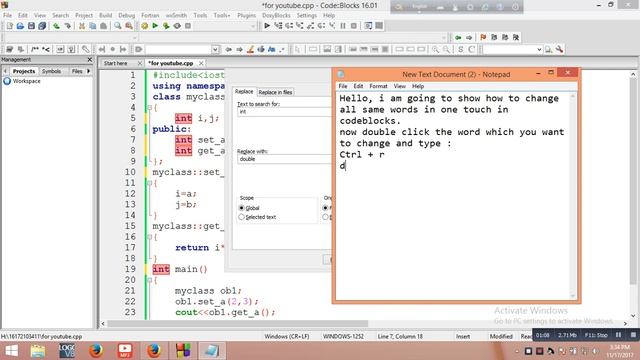The height and width of the screenshot is (360, 640).
Task: Open the build target dropdown
Action: pos(253,26)
